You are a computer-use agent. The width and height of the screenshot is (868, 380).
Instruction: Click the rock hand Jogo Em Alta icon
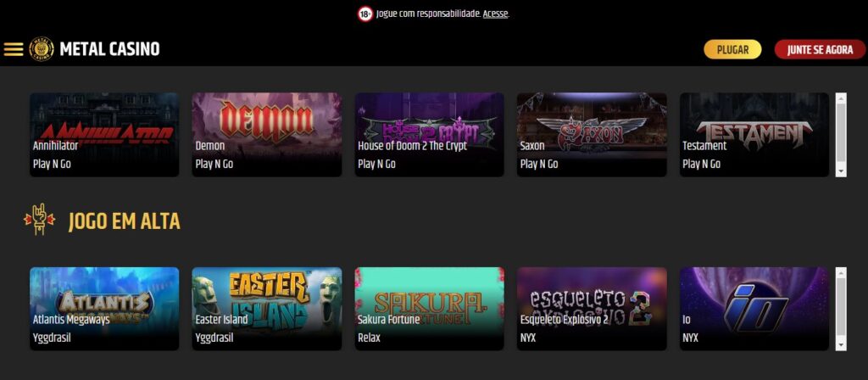[39, 220]
